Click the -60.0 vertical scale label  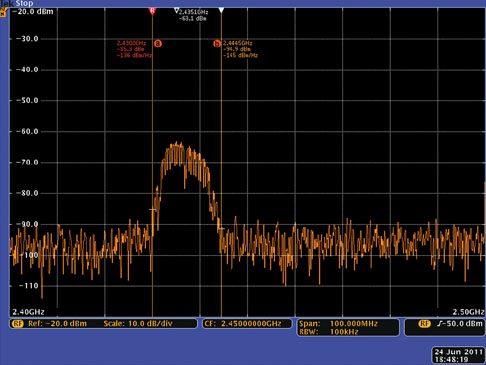point(28,131)
